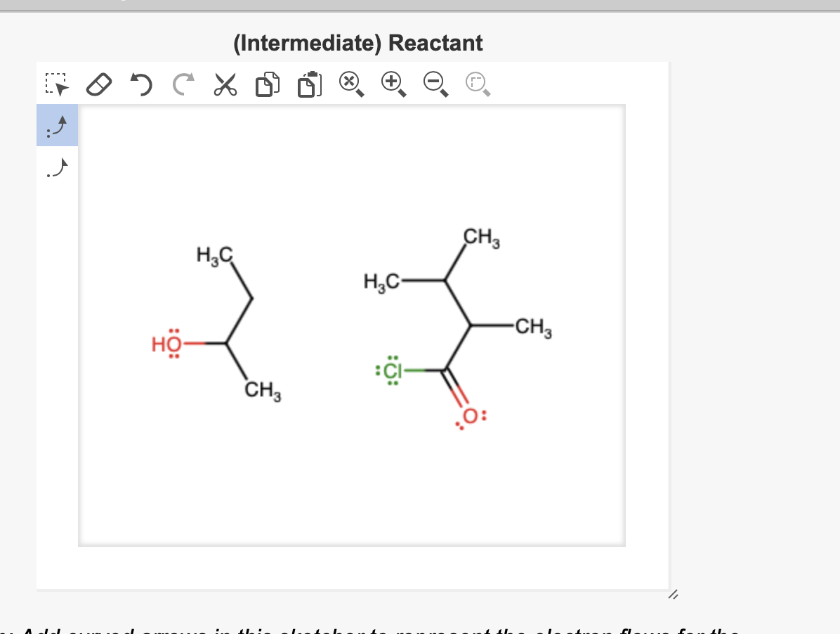Click the red carbonyl oxygen atom
The width and height of the screenshot is (840, 634).
point(468,415)
